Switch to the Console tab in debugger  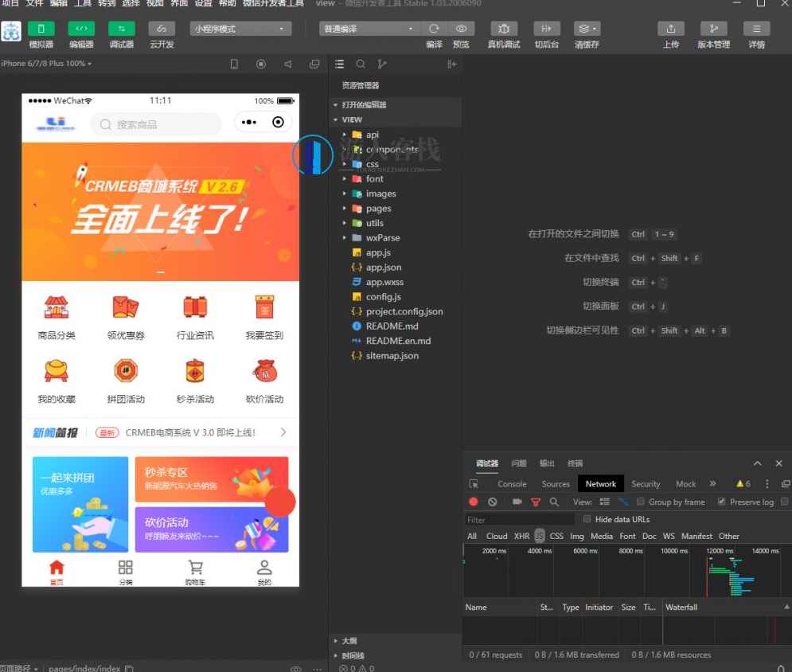[512, 483]
